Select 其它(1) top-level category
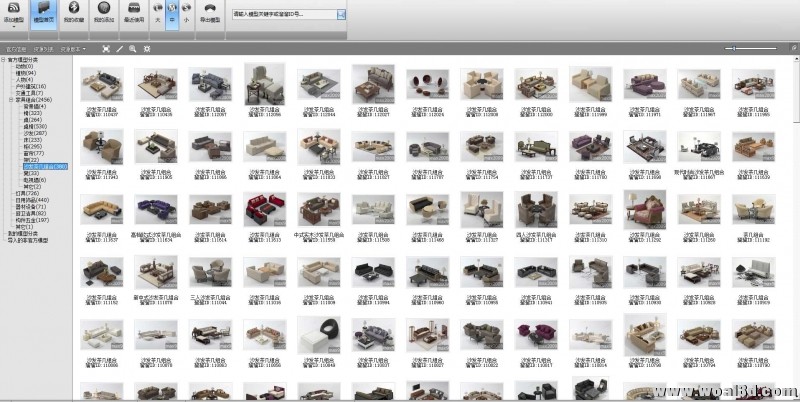800x402 pixels. click(24, 227)
